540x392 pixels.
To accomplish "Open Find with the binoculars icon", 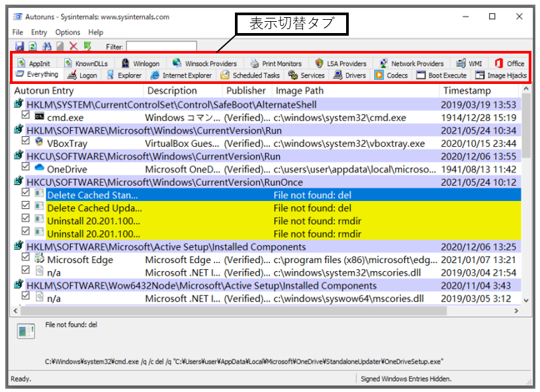I will (x=46, y=46).
